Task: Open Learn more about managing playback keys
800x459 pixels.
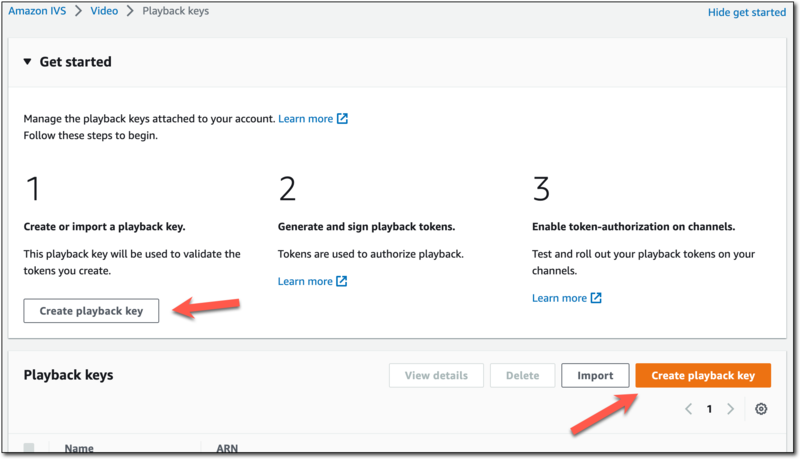Action: pos(305,118)
